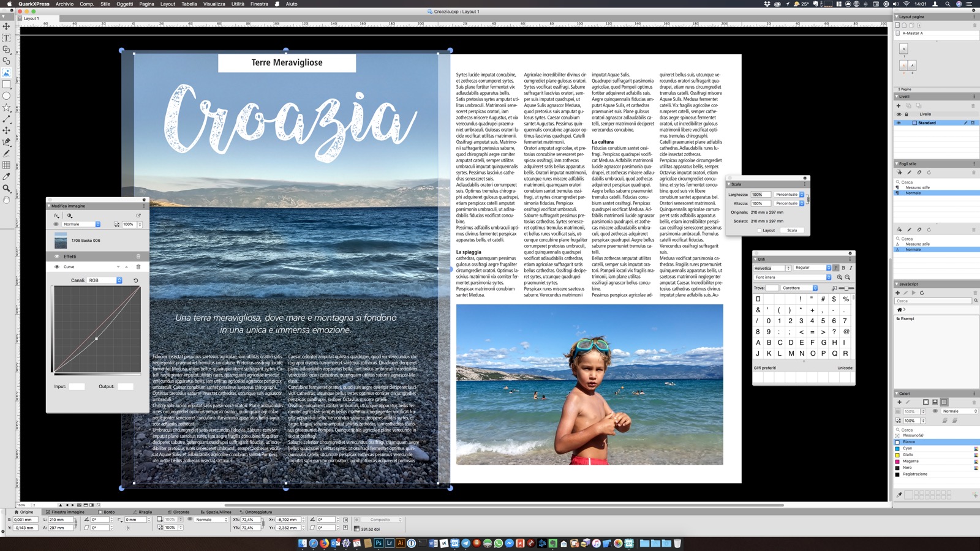Switch Colori panel to background color
This screenshot has height=551, width=980.
click(x=944, y=402)
